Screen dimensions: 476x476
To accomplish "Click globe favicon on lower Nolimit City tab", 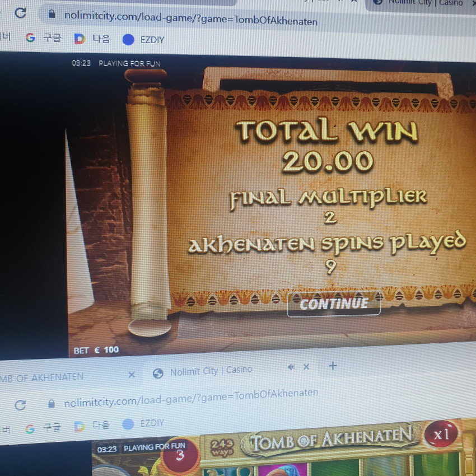I will pos(158,373).
